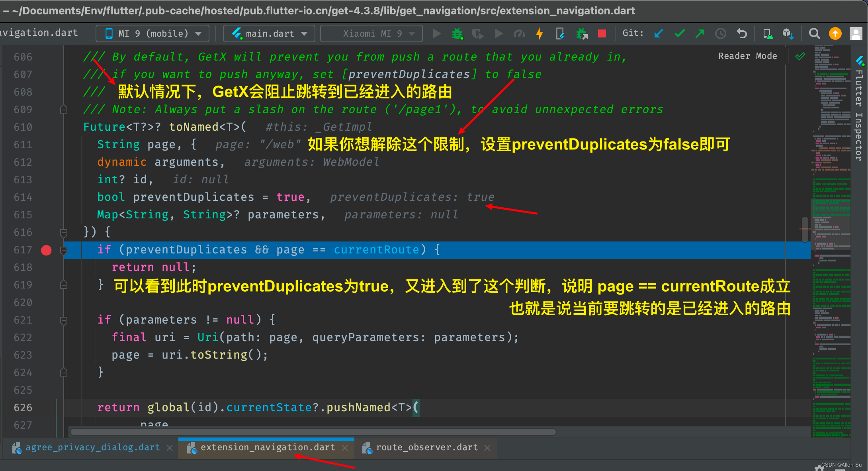Toggle breakpoint on line 617
The image size is (868, 471).
46,250
